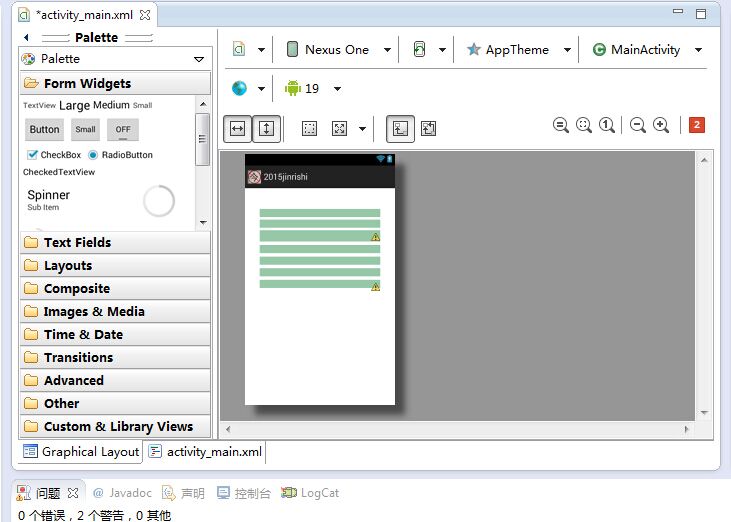Click the 2015jinrishi app launcher icon
The image size is (731, 522).
point(254,177)
